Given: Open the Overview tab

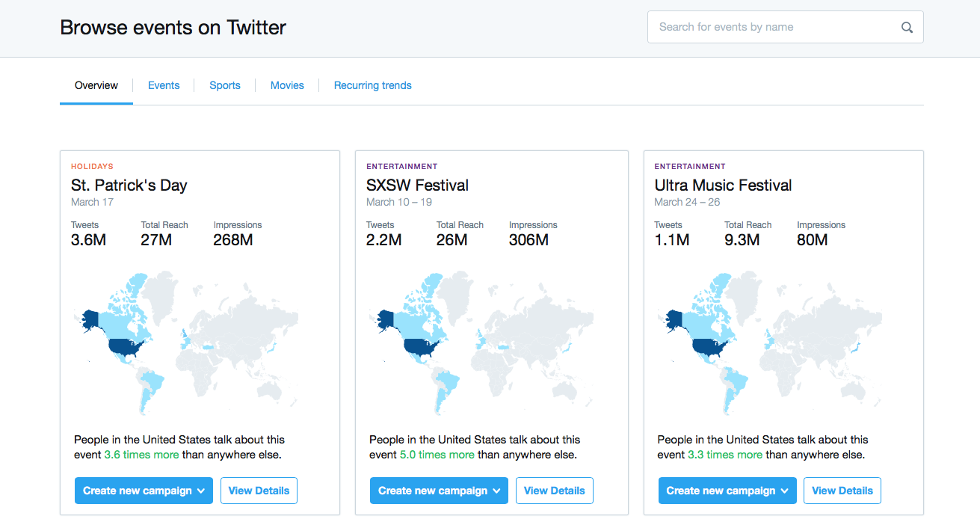Looking at the screenshot, I should pos(96,85).
